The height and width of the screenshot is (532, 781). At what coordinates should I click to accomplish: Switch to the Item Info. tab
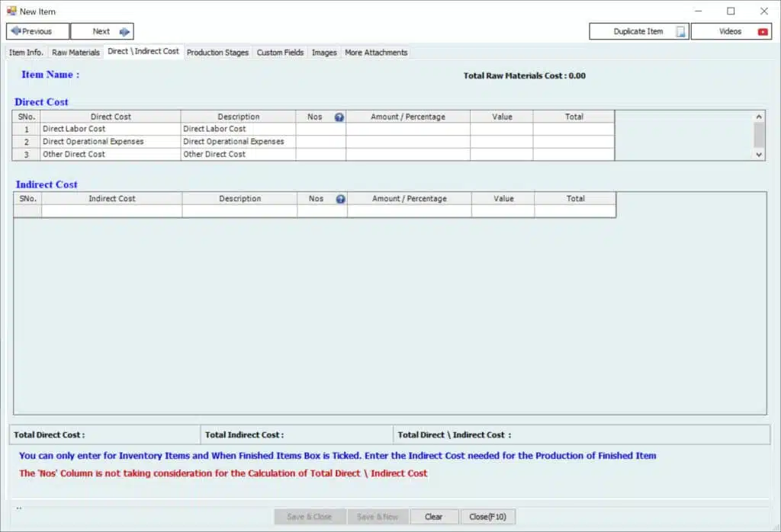click(27, 53)
